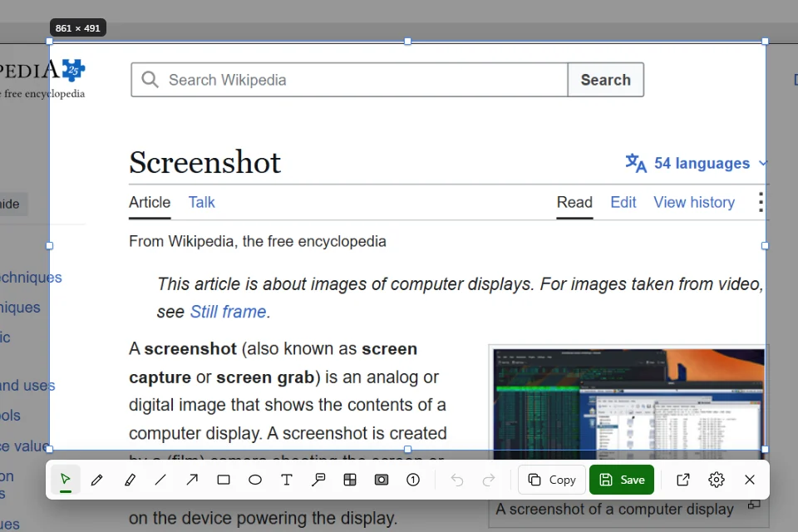Expand the 54 languages dropdown
The width and height of the screenshot is (798, 532).
point(697,163)
